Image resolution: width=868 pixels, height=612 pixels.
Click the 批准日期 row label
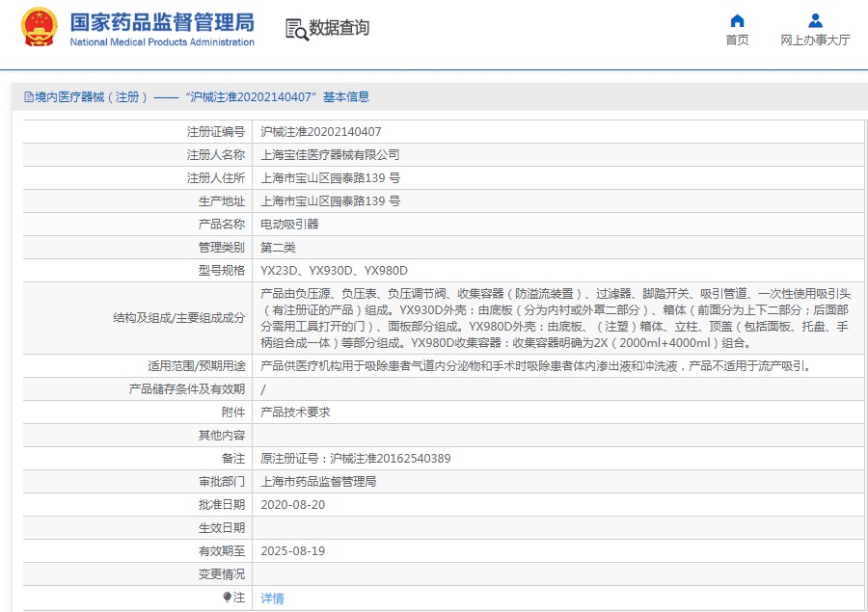222,505
